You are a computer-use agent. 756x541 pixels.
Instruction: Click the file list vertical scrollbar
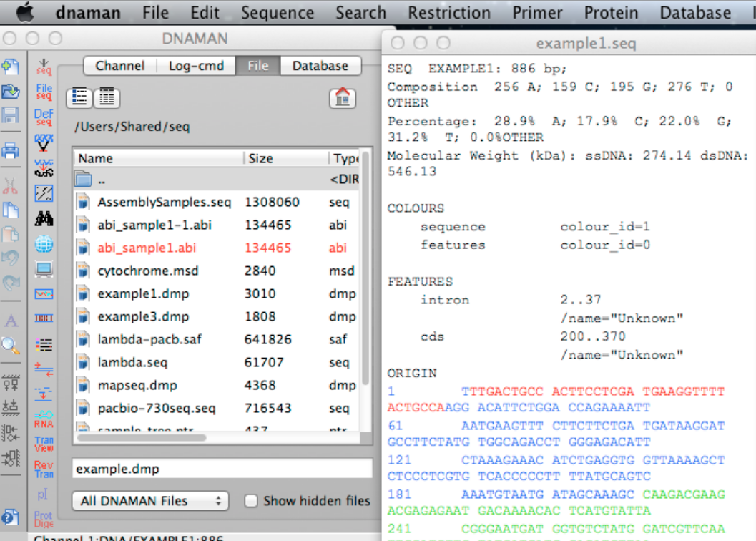(366, 268)
